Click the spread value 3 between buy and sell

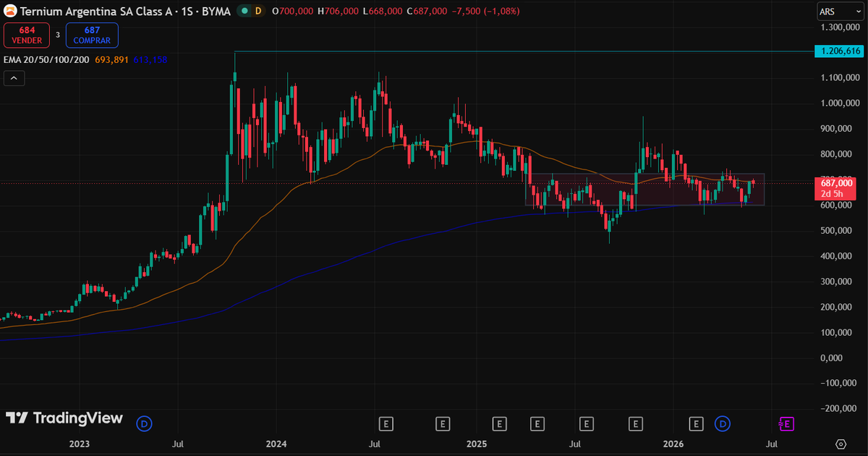pos(58,35)
